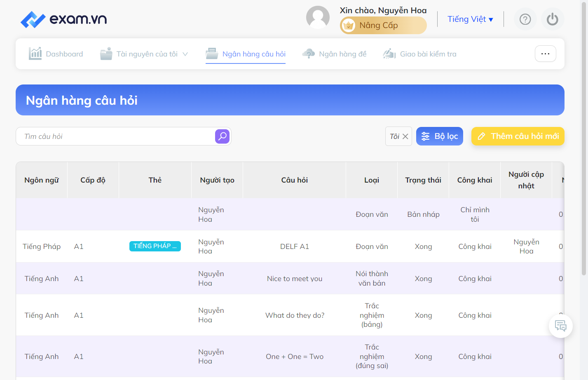Open the Ngân hàng câu hỏi tab
This screenshot has width=588, height=380.
point(246,54)
